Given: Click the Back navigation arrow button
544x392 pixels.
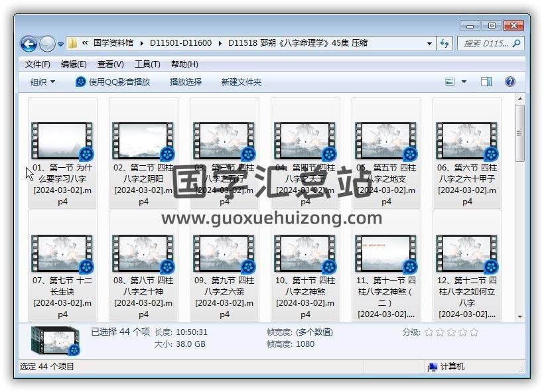Looking at the screenshot, I should coord(29,44).
